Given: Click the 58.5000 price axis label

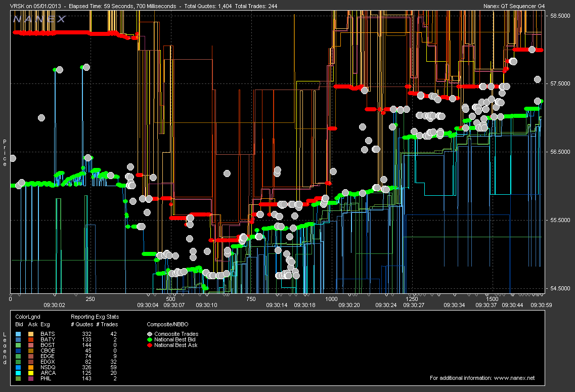Looking at the screenshot, I should click(x=560, y=16).
